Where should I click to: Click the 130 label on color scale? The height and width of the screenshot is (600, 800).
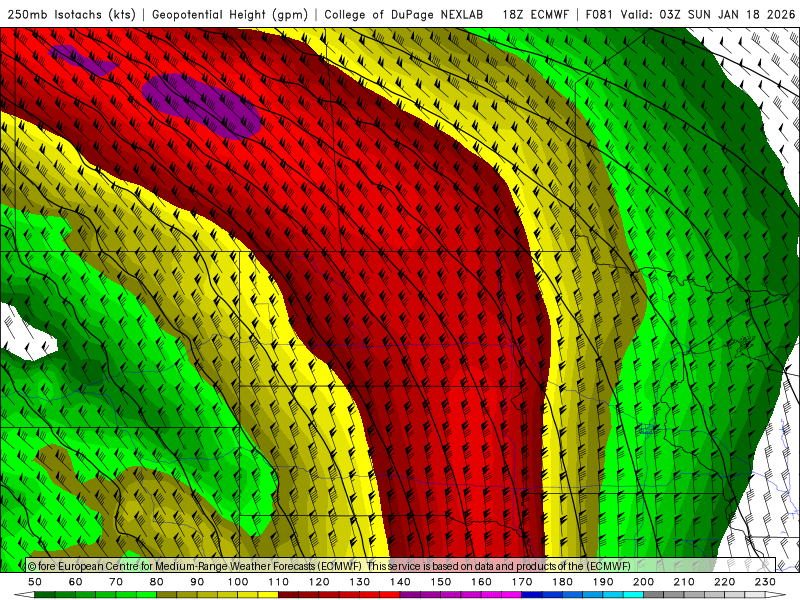click(x=360, y=582)
